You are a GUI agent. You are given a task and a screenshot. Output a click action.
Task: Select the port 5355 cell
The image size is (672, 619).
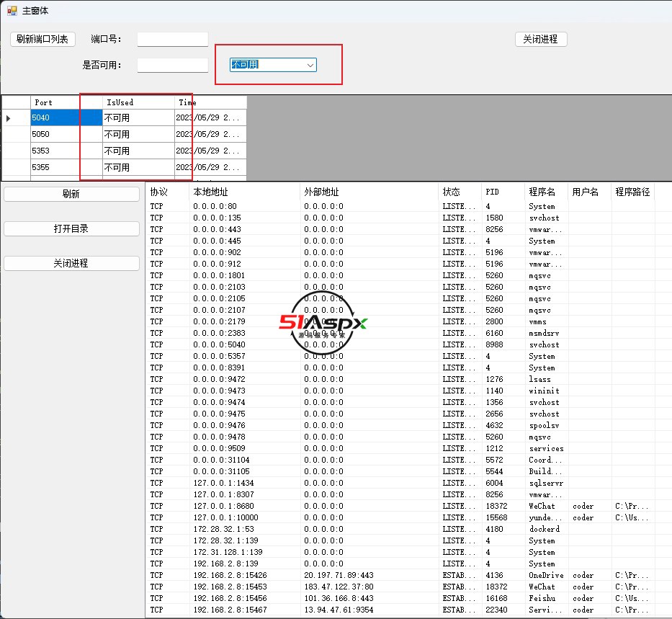[66, 167]
